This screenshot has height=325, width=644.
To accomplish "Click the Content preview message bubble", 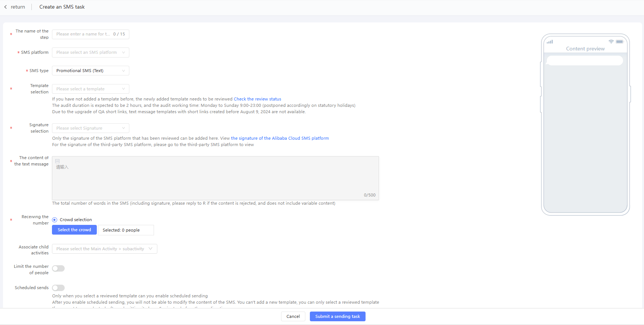I will pyautogui.click(x=585, y=61).
